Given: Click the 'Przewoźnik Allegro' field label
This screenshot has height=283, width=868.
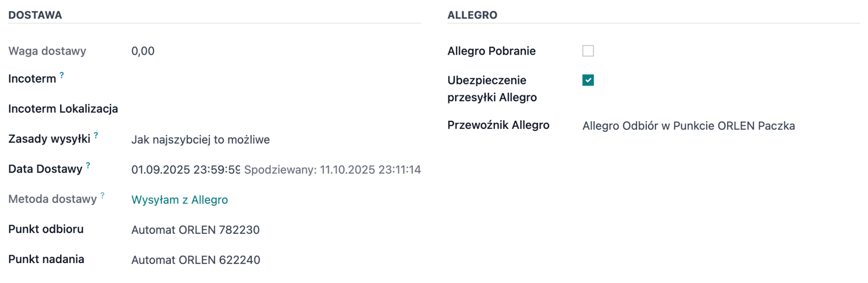Looking at the screenshot, I should [x=498, y=125].
